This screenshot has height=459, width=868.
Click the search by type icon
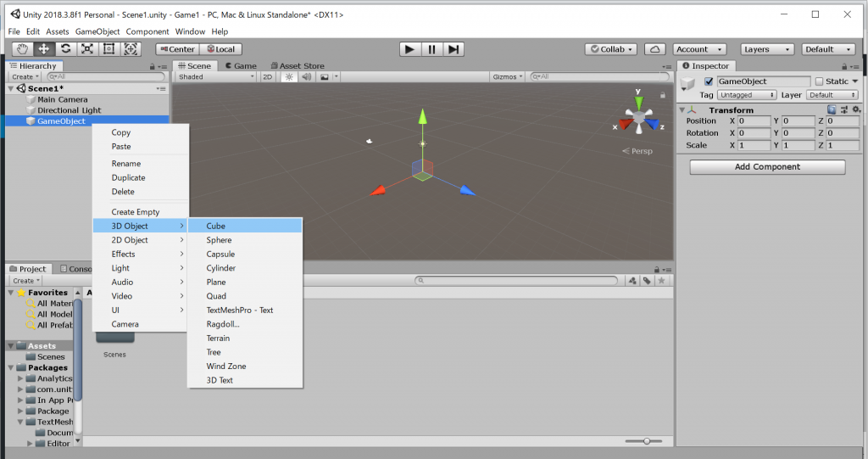coord(632,281)
